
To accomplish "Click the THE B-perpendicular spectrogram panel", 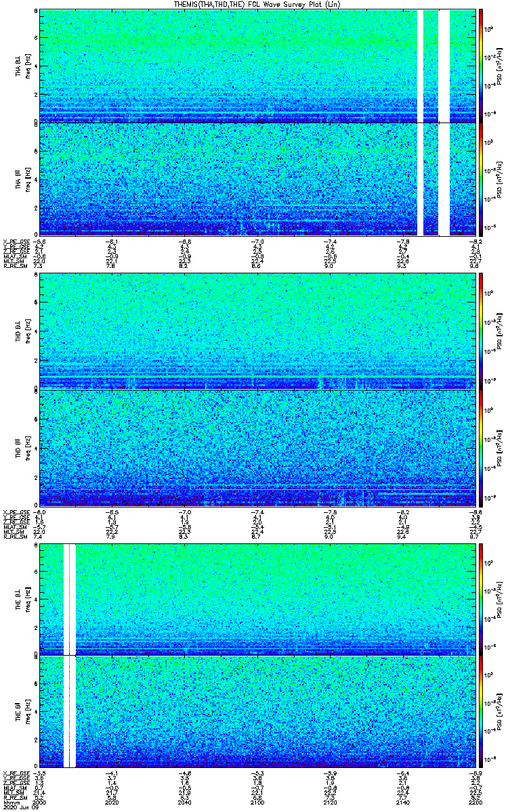I will (x=257, y=599).
